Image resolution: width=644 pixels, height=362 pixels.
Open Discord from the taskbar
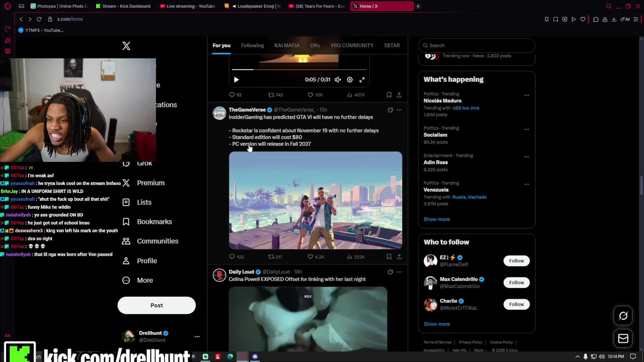tap(255, 357)
